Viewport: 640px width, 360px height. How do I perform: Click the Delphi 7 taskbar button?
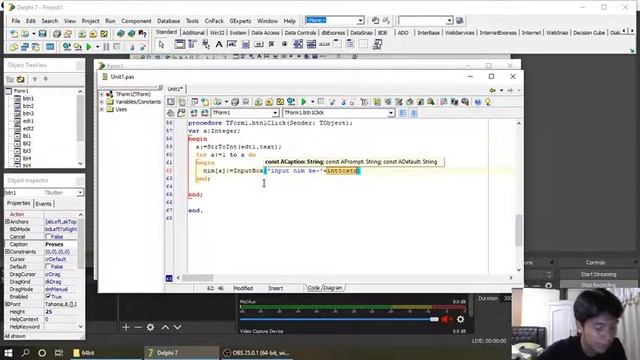(181, 353)
